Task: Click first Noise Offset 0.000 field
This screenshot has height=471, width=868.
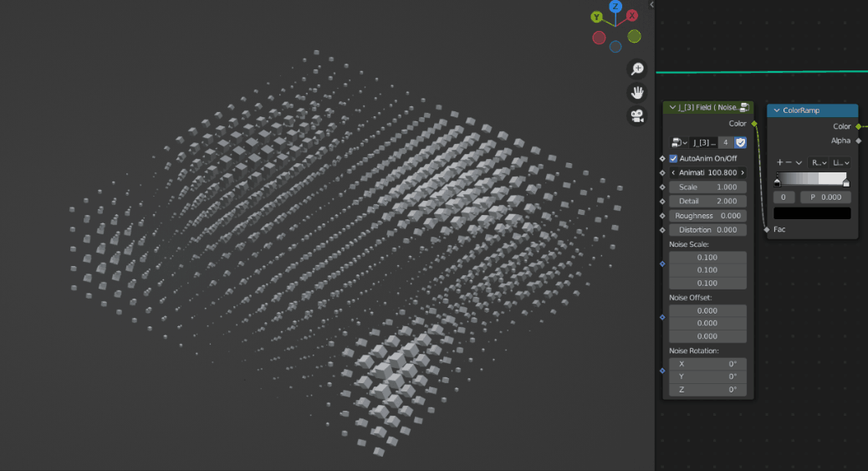Action: [x=708, y=311]
